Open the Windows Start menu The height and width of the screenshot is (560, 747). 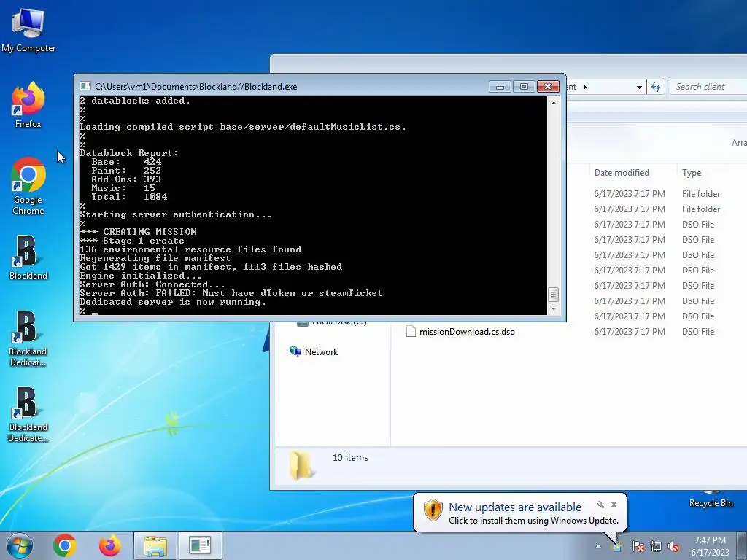coord(20,545)
